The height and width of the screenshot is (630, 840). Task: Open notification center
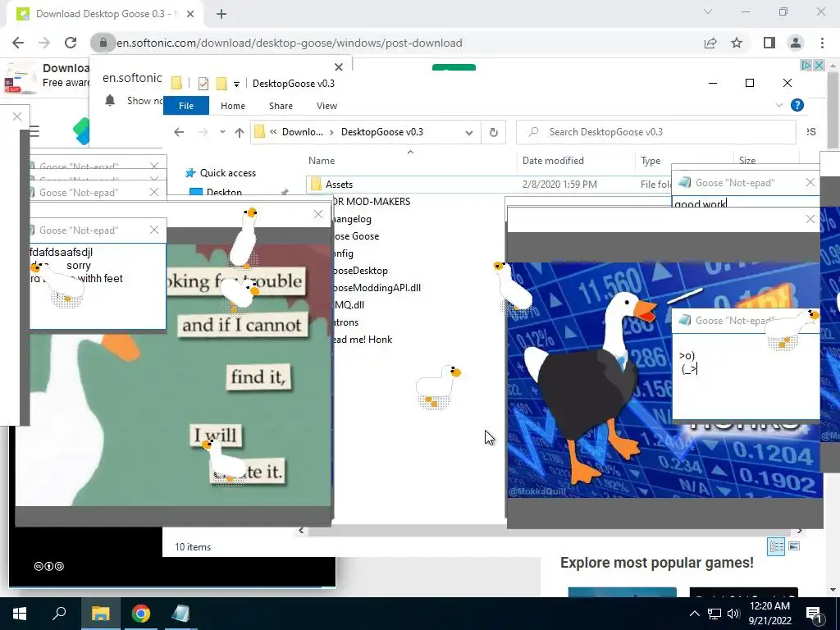coord(814,614)
